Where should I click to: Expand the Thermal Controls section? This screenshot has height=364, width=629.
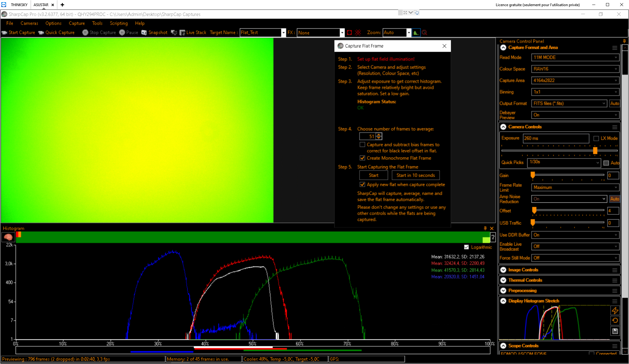tap(503, 280)
